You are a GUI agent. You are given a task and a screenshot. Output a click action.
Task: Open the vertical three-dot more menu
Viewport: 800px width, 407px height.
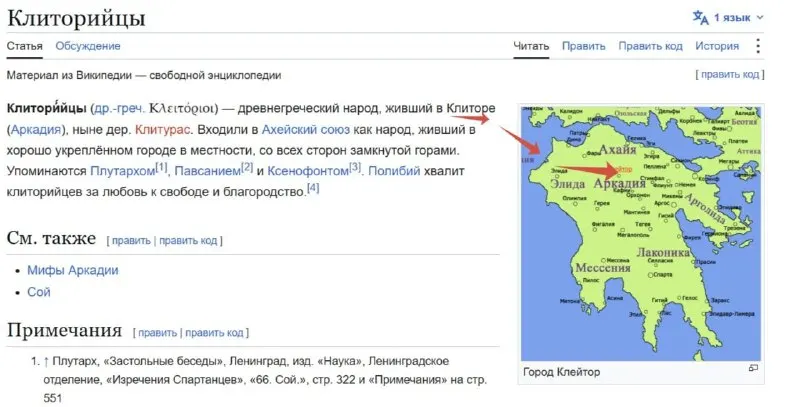click(x=758, y=46)
